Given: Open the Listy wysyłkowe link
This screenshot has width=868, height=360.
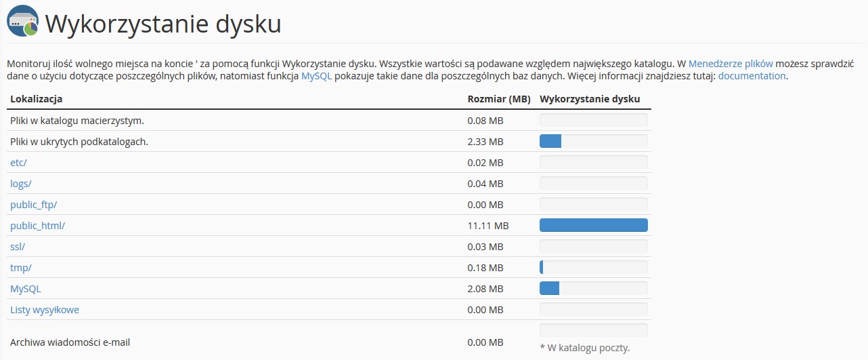Looking at the screenshot, I should tap(45, 310).
